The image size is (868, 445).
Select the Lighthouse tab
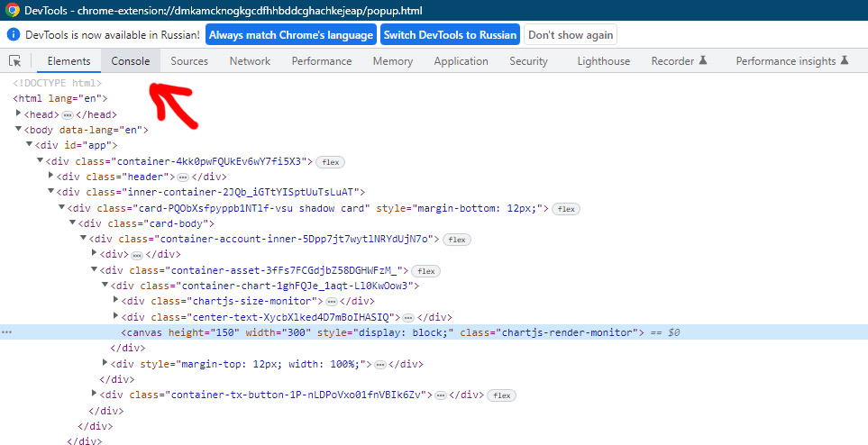pos(603,61)
